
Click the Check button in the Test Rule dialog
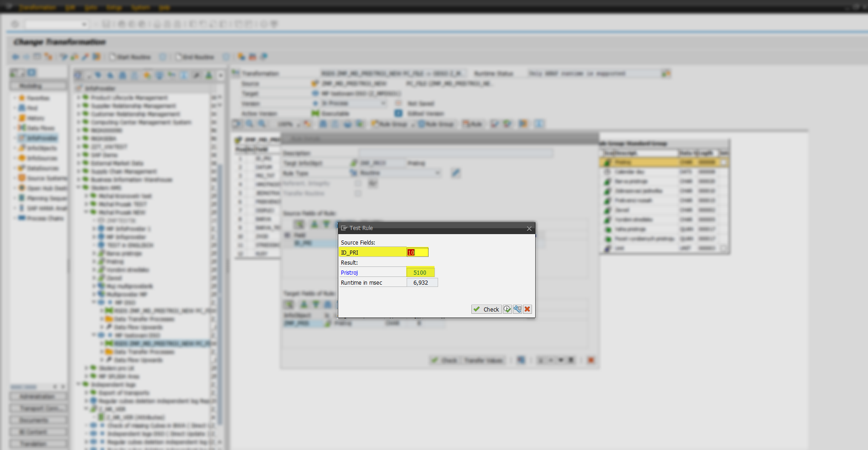(486, 309)
